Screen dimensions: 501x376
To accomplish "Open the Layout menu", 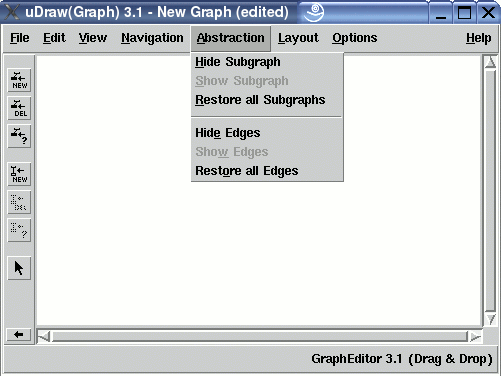I will (298, 38).
